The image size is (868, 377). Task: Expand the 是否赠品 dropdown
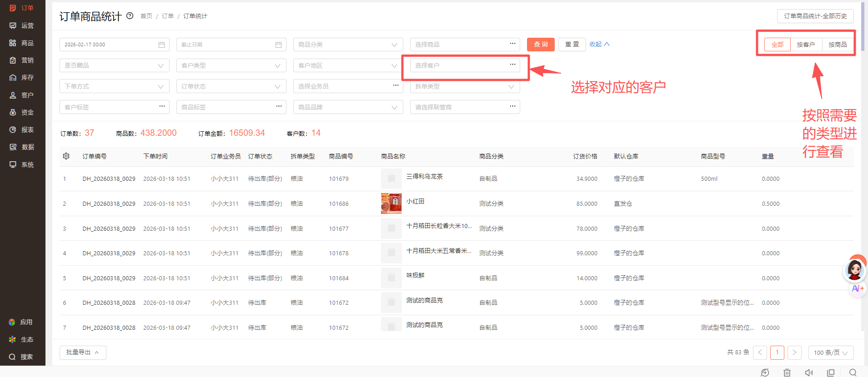tap(115, 65)
